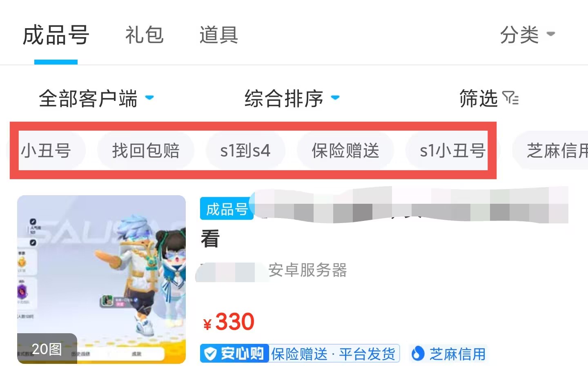Image resolution: width=588 pixels, height=381 pixels.
Task: Toggle the 找回包赔 filter chip
Action: pos(146,151)
